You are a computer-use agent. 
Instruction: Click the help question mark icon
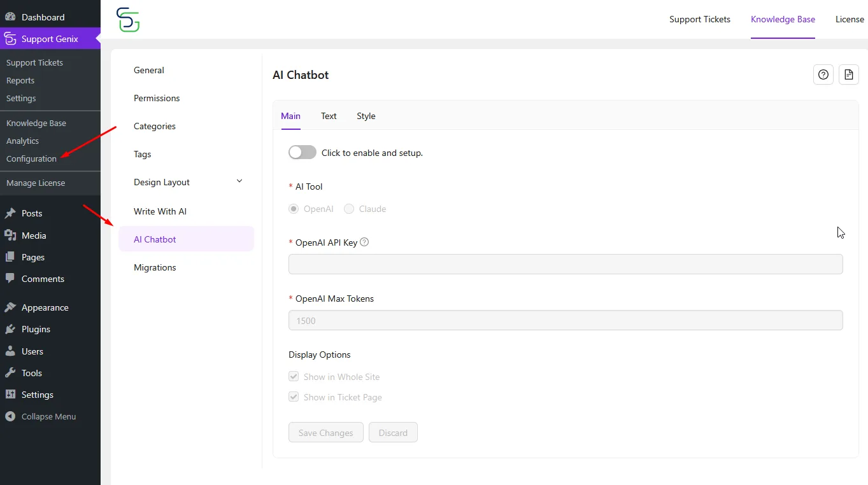[x=823, y=74]
